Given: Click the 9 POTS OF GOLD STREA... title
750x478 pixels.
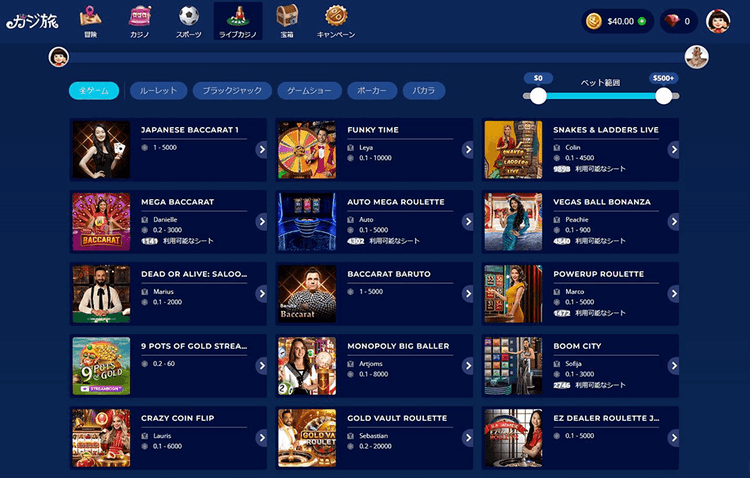Looking at the screenshot, I should point(194,346).
